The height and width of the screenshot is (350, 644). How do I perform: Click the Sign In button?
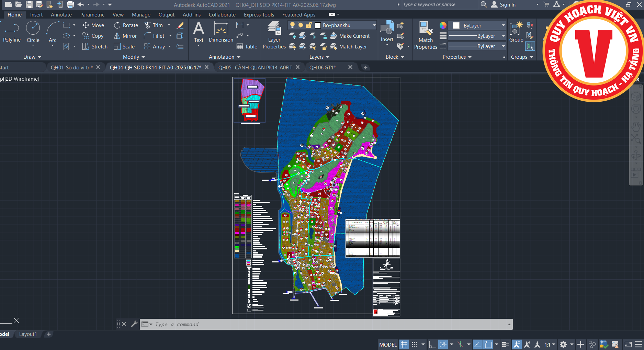tap(507, 5)
